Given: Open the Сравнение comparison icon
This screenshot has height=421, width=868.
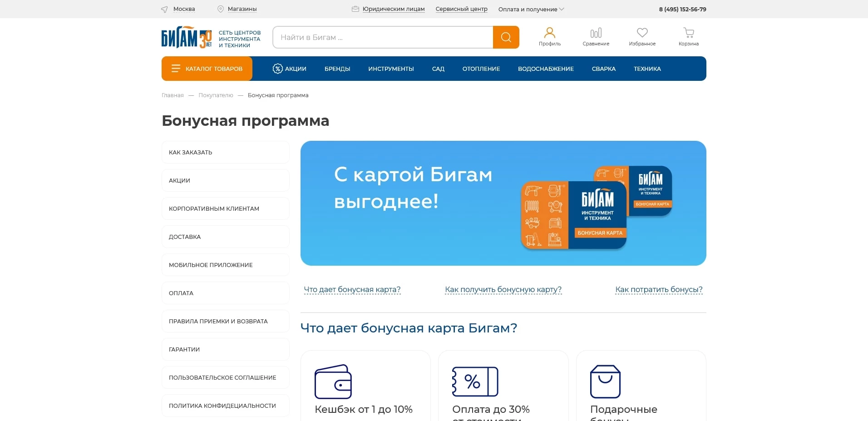Looking at the screenshot, I should click(x=596, y=33).
